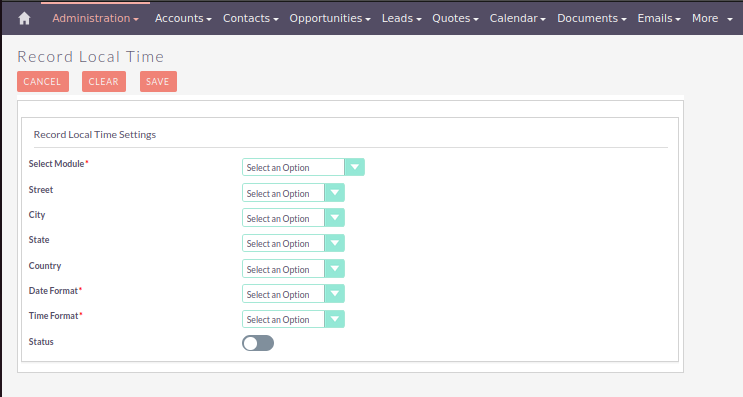The height and width of the screenshot is (397, 743).
Task: Open the Emails menu
Action: click(x=659, y=18)
